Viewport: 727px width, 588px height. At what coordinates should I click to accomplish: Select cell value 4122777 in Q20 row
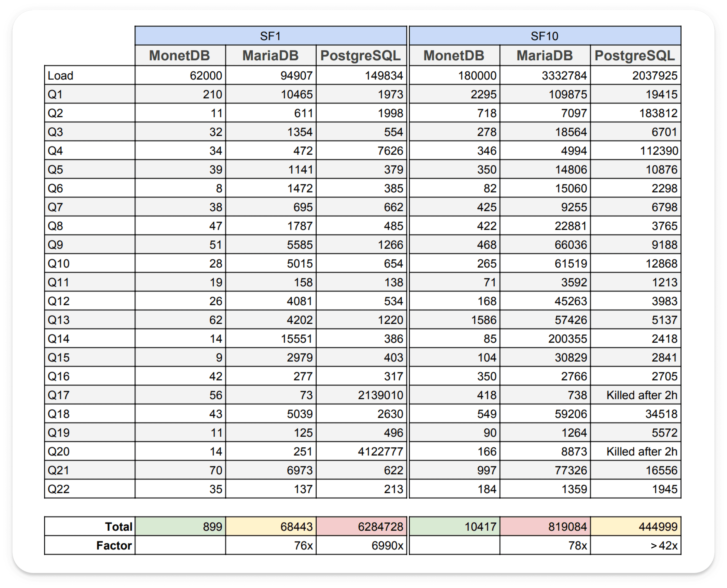pyautogui.click(x=380, y=451)
